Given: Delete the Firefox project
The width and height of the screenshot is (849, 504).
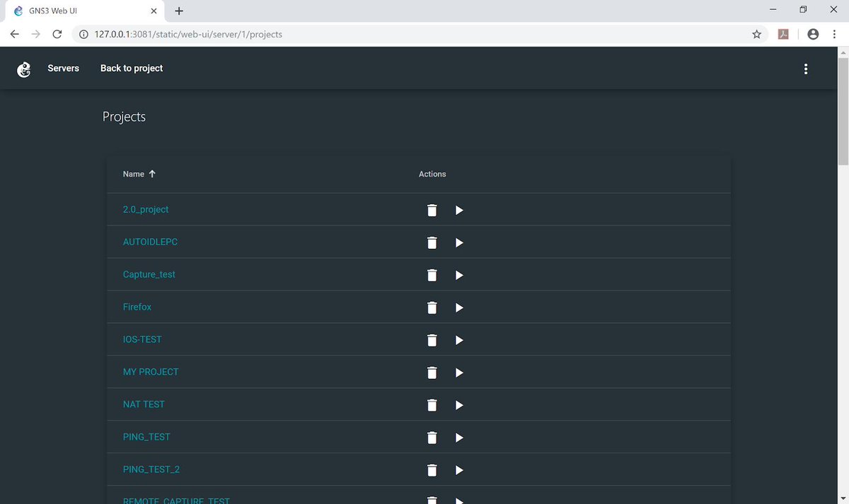Looking at the screenshot, I should coord(432,307).
